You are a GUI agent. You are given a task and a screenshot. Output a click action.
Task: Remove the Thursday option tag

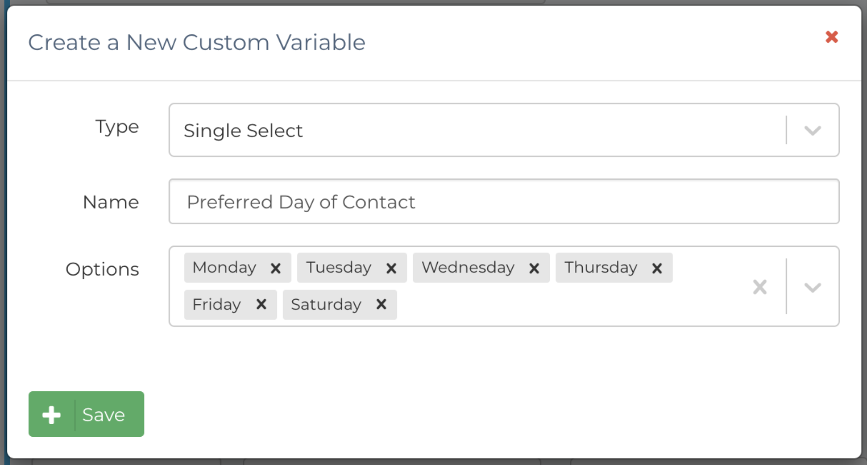coord(657,268)
